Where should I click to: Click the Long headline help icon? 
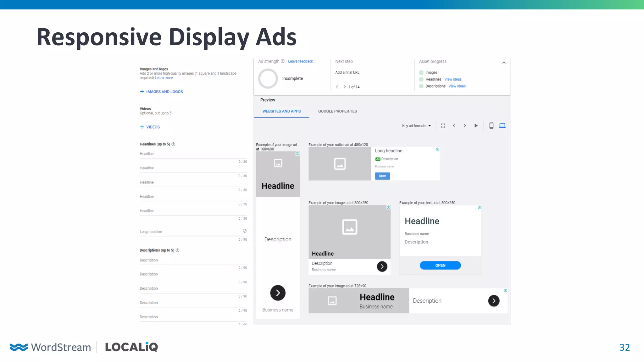click(245, 231)
